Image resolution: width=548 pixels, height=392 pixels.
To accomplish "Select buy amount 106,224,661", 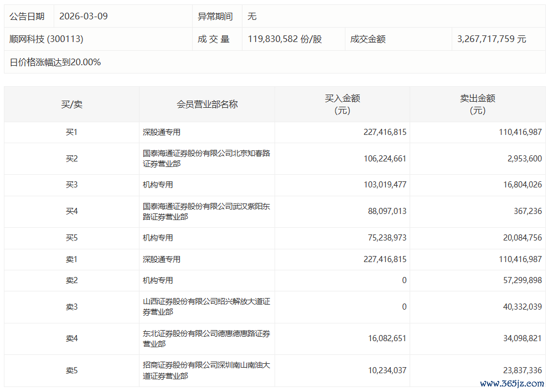I will [385, 159].
